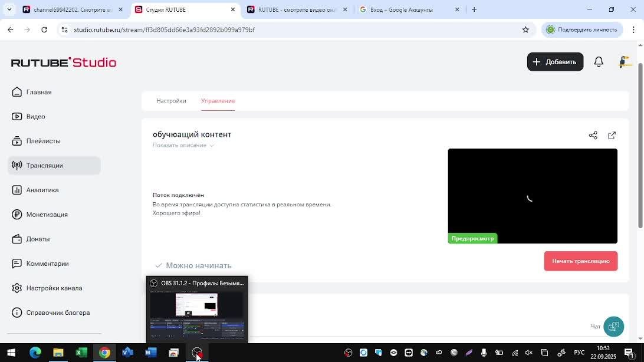Open the tab search dropdown arrow
The width and height of the screenshot is (644, 362).
tap(9, 9)
